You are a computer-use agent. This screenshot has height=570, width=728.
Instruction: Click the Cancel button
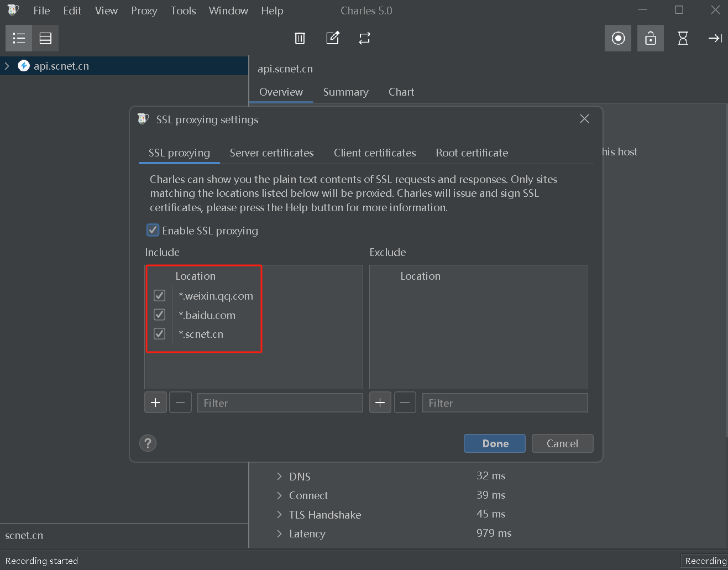click(x=562, y=443)
